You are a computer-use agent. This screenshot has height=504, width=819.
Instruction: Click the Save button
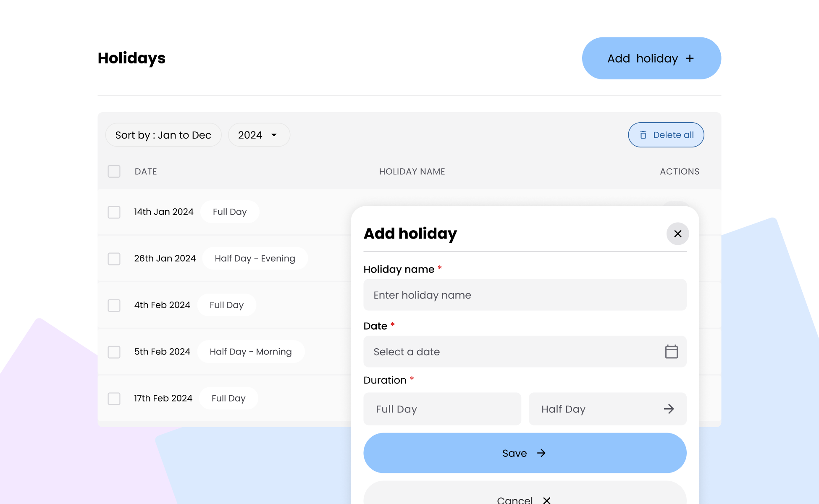525,453
